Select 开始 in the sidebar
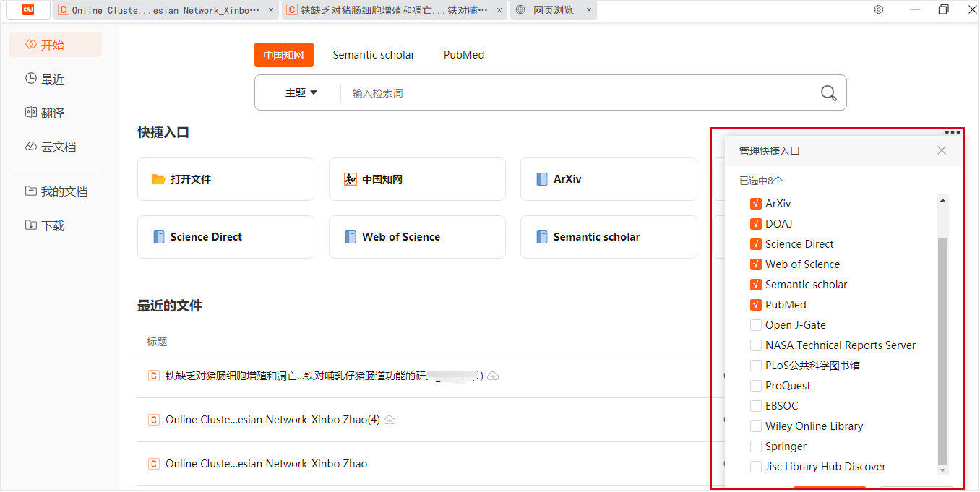The width and height of the screenshot is (980, 492). click(x=56, y=45)
